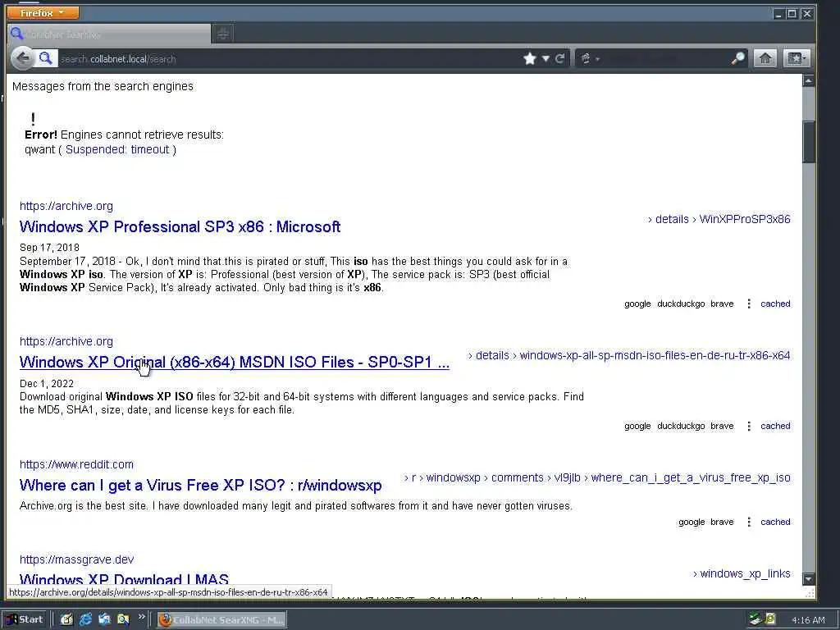Open cached version of the MSDN ISO Files result
Viewport: 840px width, 630px height.
(x=775, y=426)
